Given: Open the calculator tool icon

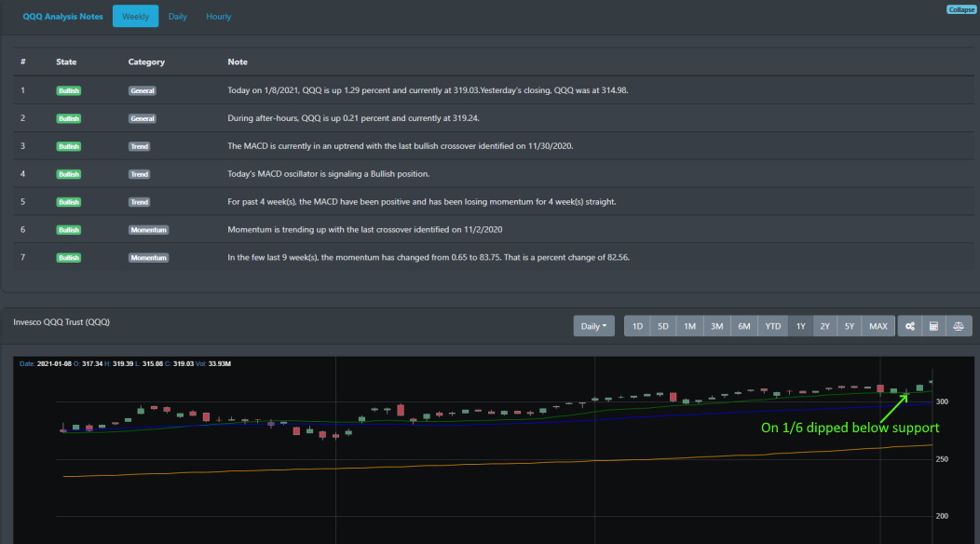Looking at the screenshot, I should (x=933, y=326).
